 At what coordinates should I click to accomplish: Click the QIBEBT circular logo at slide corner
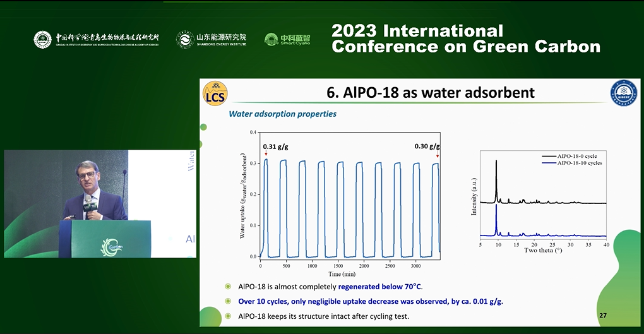pyautogui.click(x=623, y=92)
